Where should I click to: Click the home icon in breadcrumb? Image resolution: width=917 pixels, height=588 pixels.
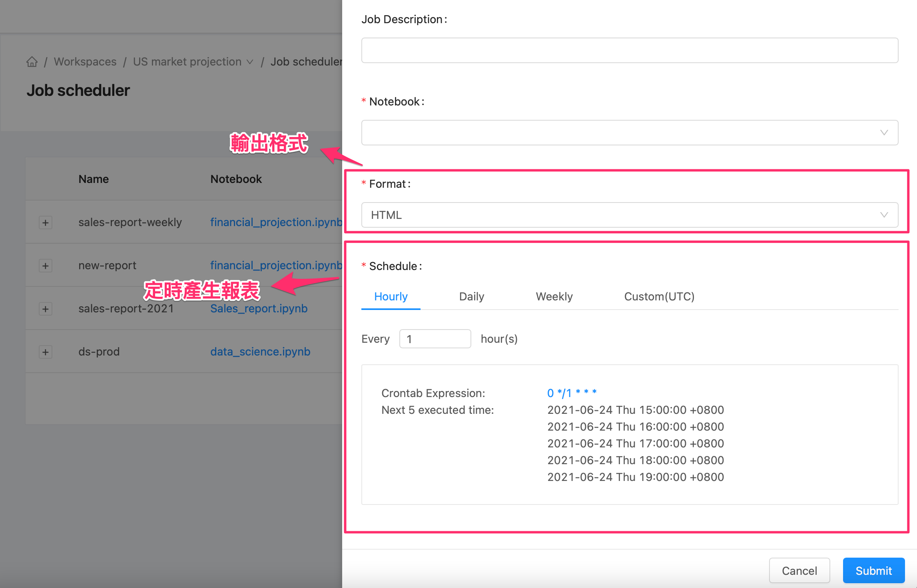[32, 62]
